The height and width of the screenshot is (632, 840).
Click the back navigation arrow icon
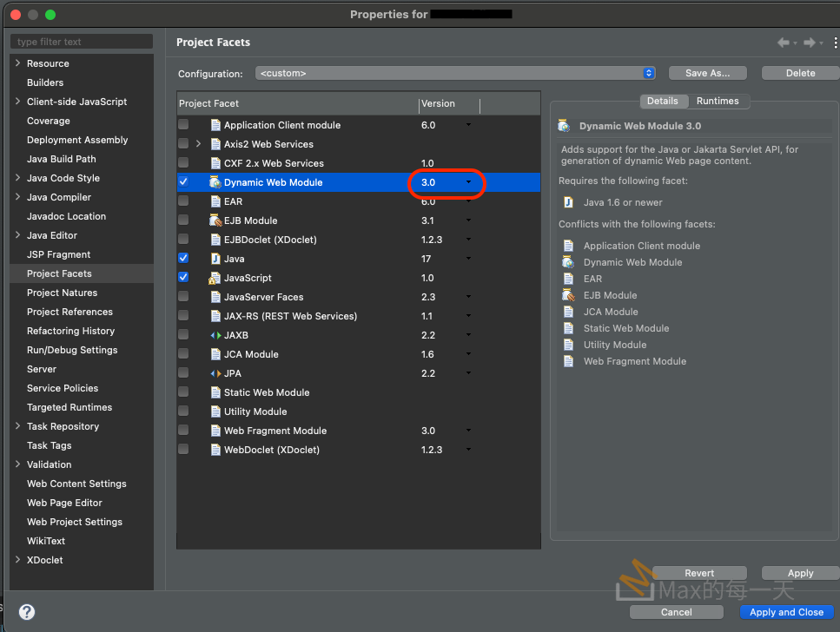tap(784, 43)
